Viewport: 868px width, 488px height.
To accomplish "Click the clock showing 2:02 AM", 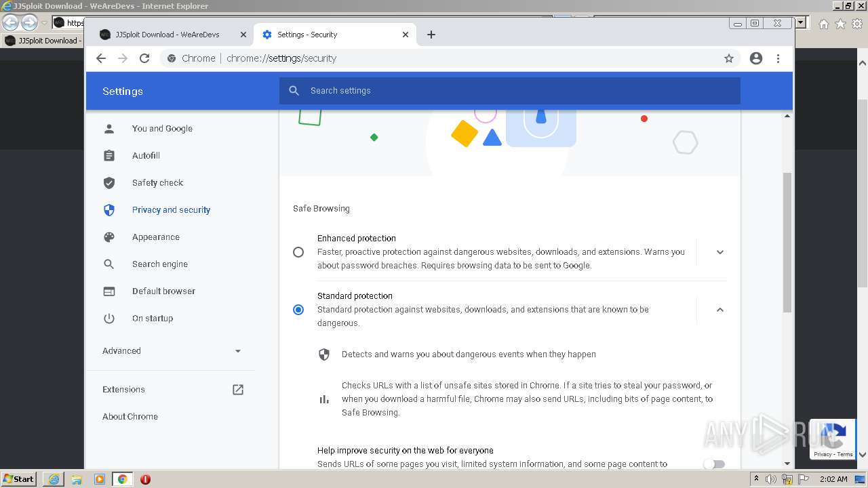I will click(833, 479).
